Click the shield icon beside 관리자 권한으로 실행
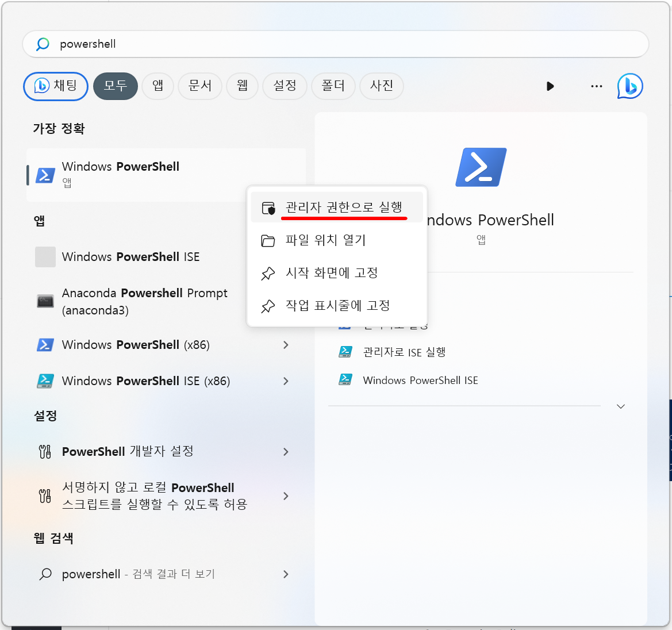The height and width of the screenshot is (630, 672). pyautogui.click(x=268, y=208)
